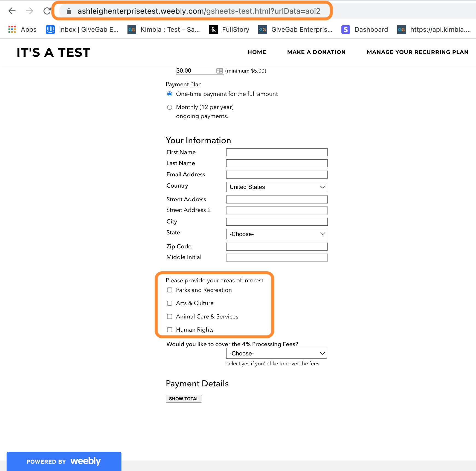Image resolution: width=476 pixels, height=471 pixels.
Task: Select Monthly (12 per year) payment plan
Action: (170, 107)
